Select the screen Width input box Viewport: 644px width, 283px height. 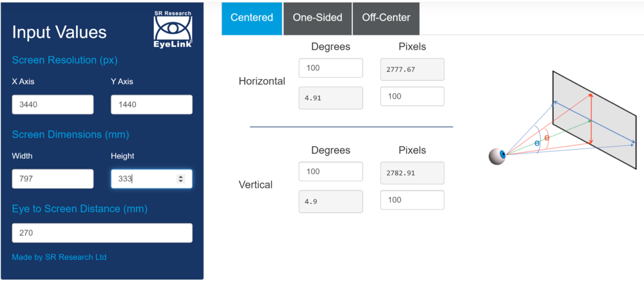[x=53, y=179]
